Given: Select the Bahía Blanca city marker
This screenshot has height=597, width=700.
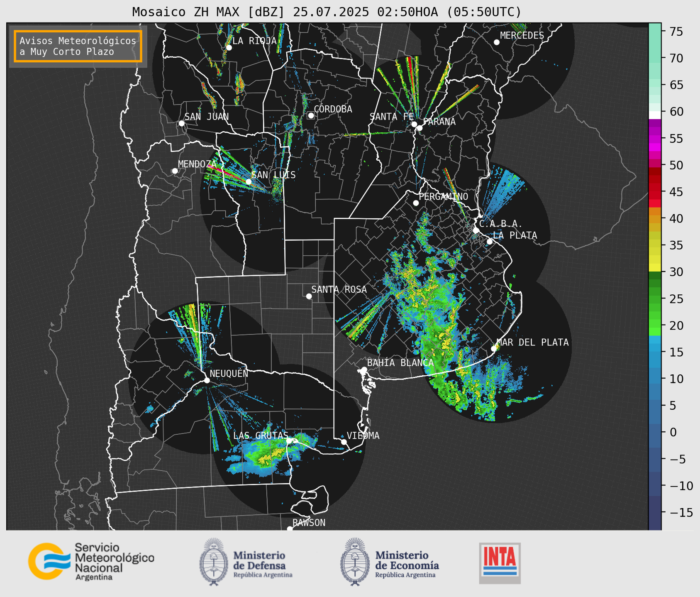Looking at the screenshot, I should click(364, 369).
